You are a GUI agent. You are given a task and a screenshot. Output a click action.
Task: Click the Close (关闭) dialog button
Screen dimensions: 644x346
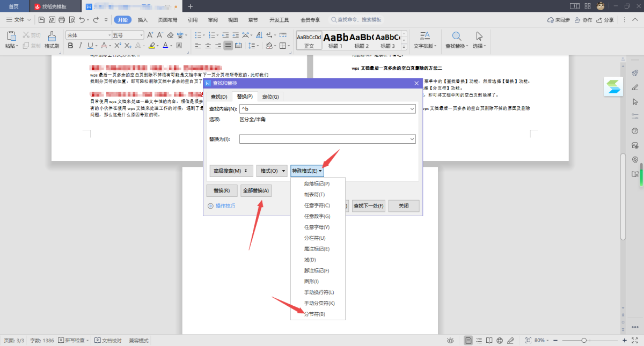(404, 206)
